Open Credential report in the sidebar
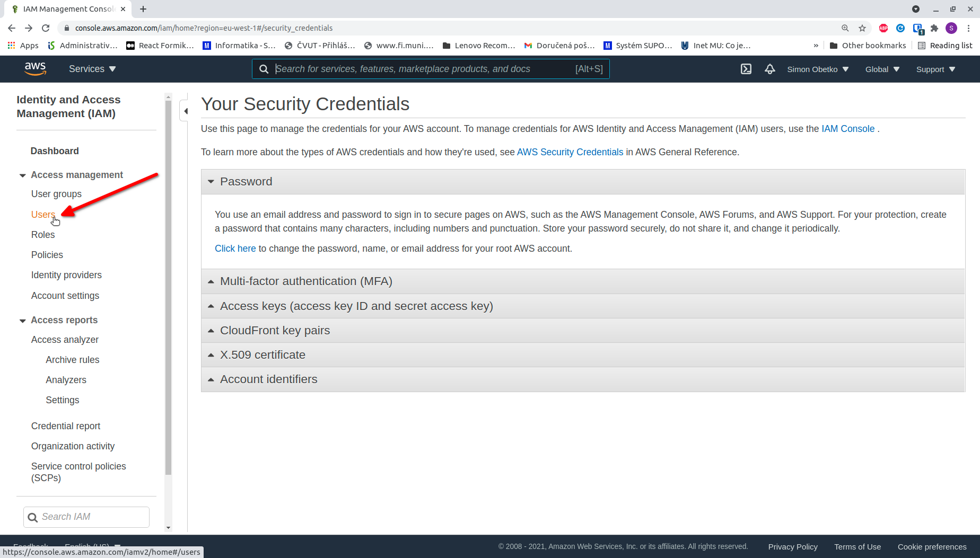The image size is (980, 558). [66, 426]
